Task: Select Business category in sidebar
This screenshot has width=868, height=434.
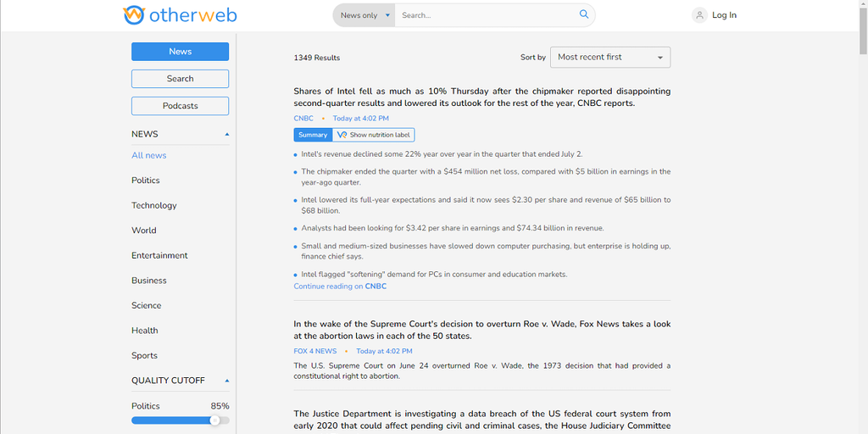Action: point(149,281)
